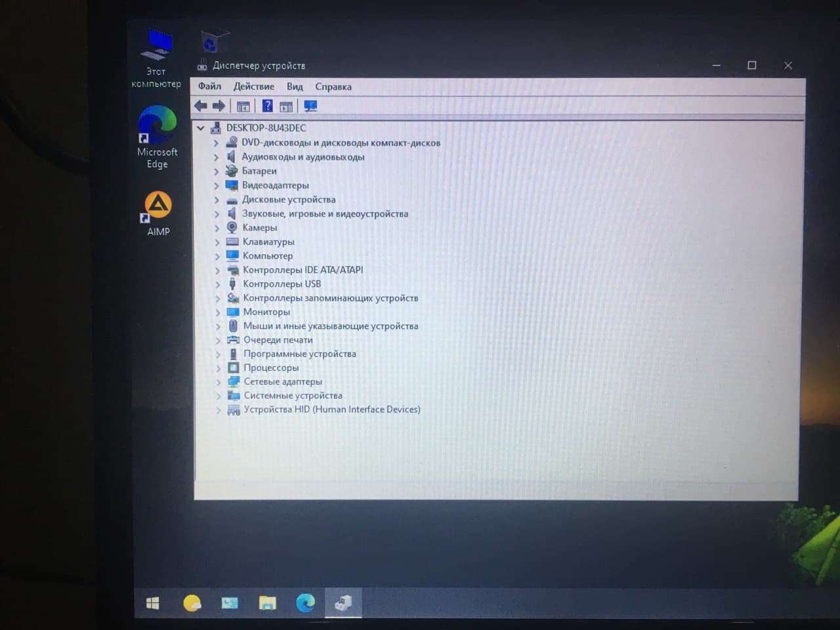
Task: Click the Мыши и иные указывающие устройства mouse icon
Action: (233, 325)
